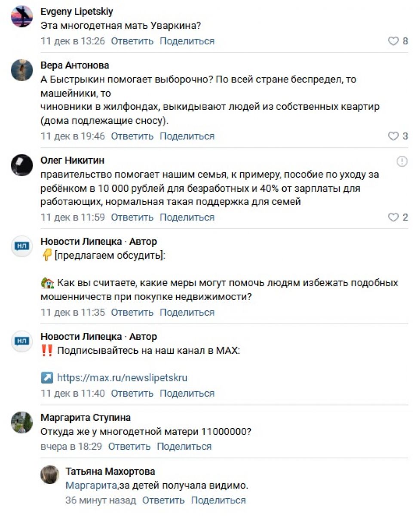The height and width of the screenshot is (516, 420).
Task: Open Маргарита Ступина's profile name
Action: pyautogui.click(x=86, y=418)
